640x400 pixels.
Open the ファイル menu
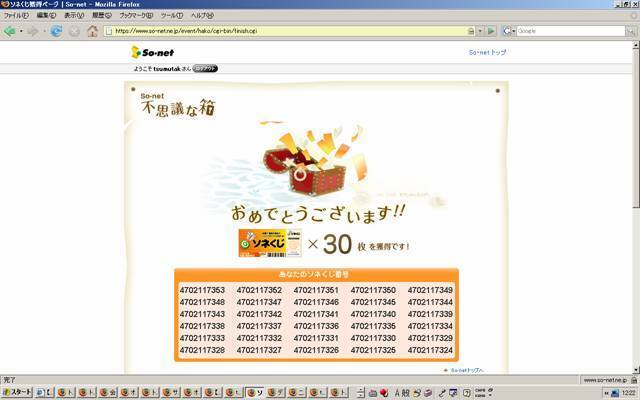[16, 16]
